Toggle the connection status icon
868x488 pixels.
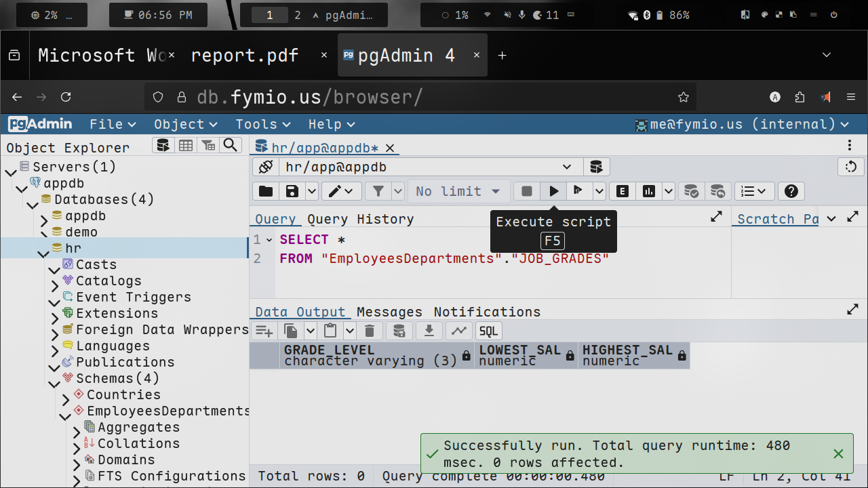click(266, 167)
